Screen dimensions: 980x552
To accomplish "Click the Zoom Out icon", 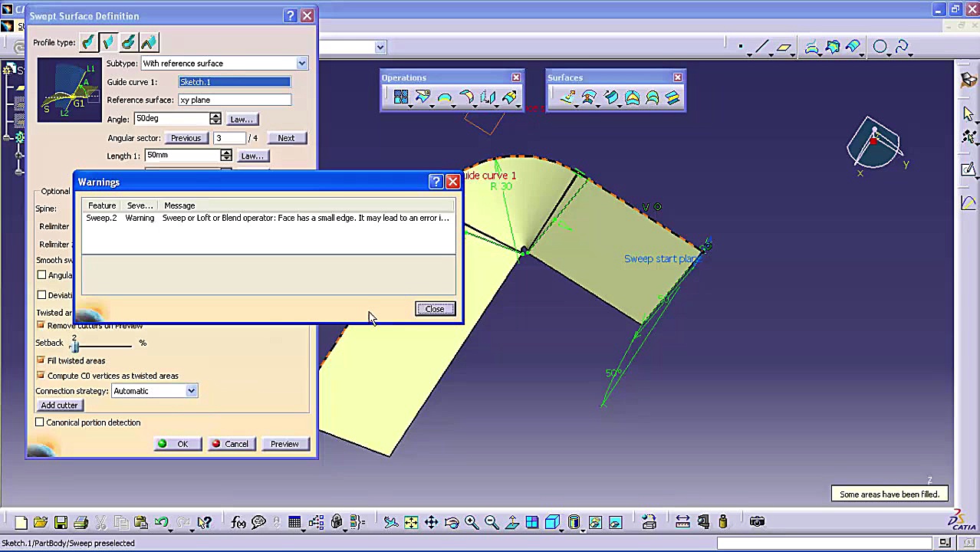I will [x=492, y=523].
